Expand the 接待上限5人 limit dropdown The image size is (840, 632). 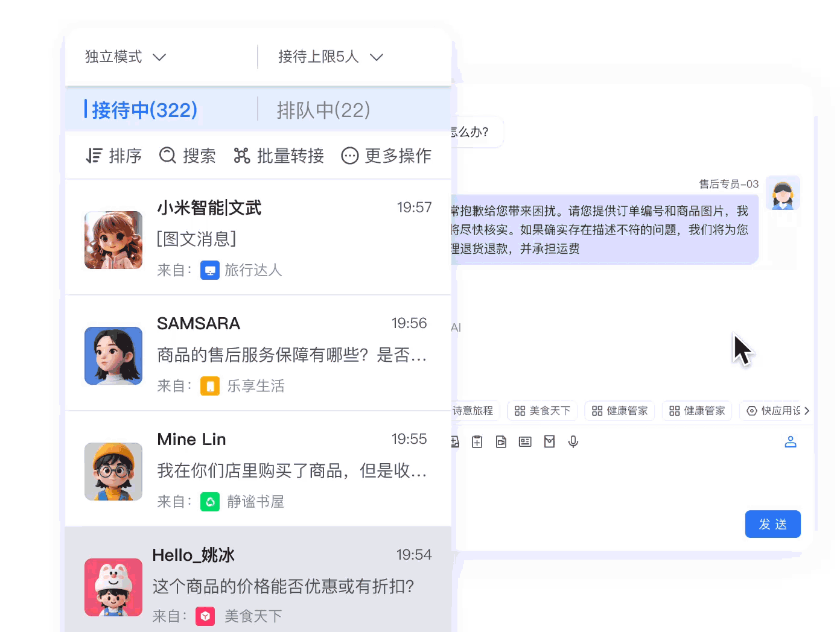[329, 57]
